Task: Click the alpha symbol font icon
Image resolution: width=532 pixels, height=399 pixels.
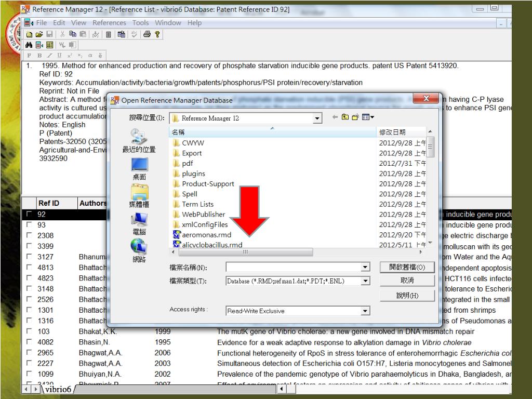Action: point(90,56)
